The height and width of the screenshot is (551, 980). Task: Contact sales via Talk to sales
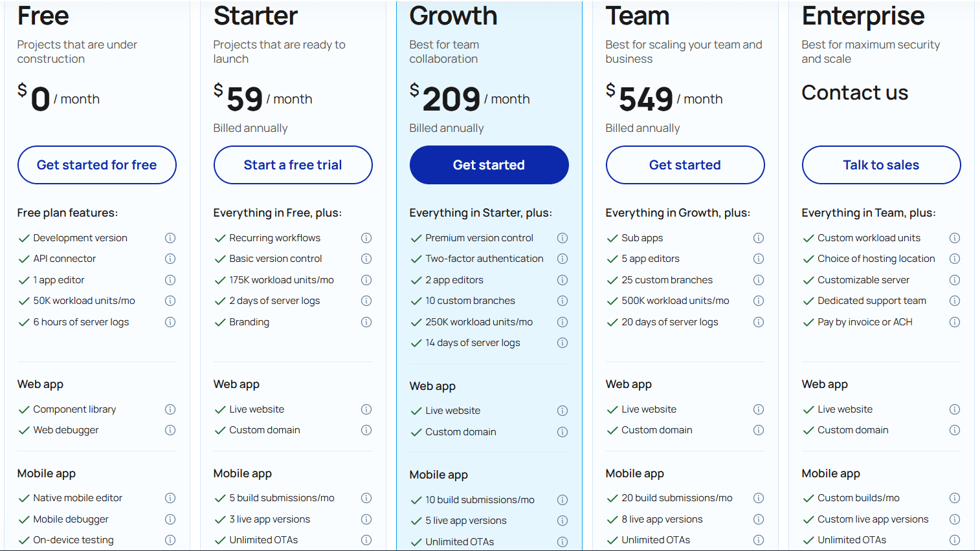[881, 165]
